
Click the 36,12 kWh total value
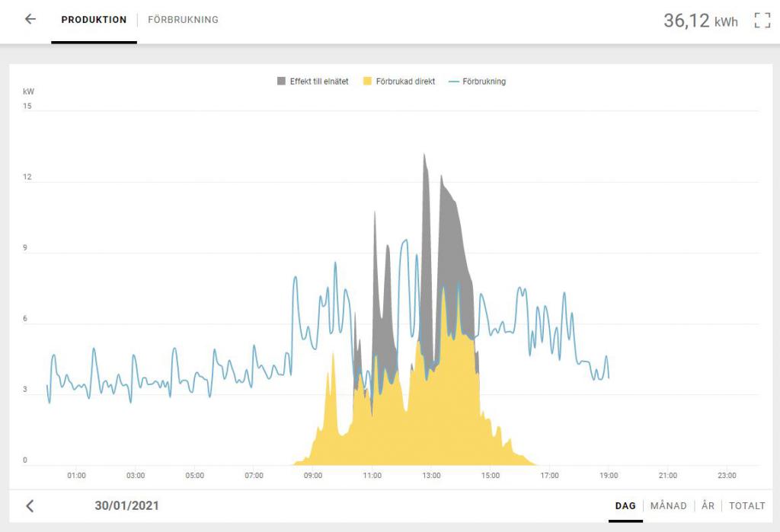(701, 21)
